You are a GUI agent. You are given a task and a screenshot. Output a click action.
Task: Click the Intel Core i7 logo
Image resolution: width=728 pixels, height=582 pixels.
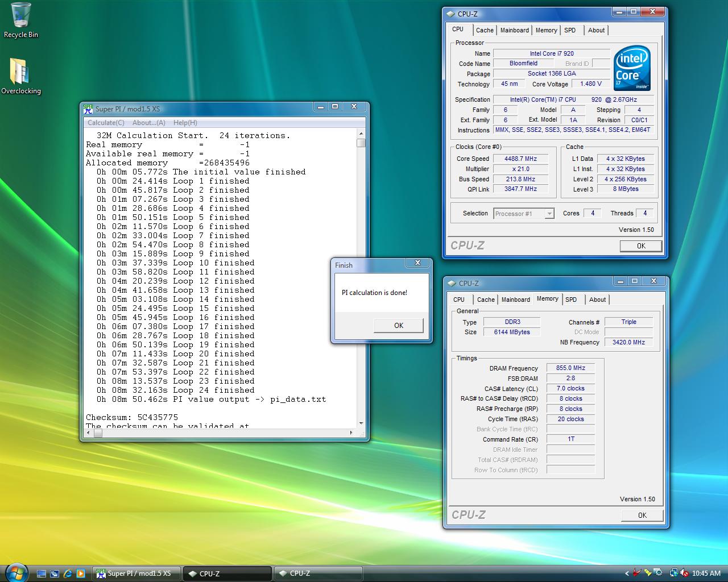(x=633, y=69)
